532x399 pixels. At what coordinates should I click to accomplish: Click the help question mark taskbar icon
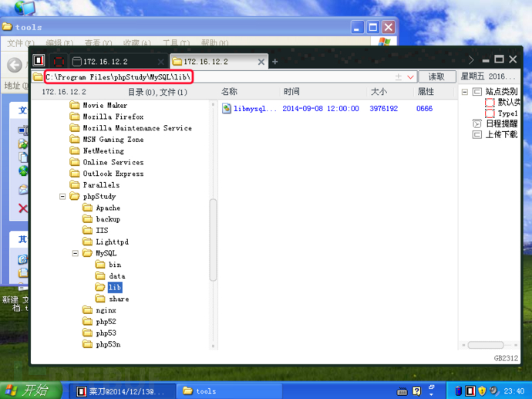416,391
